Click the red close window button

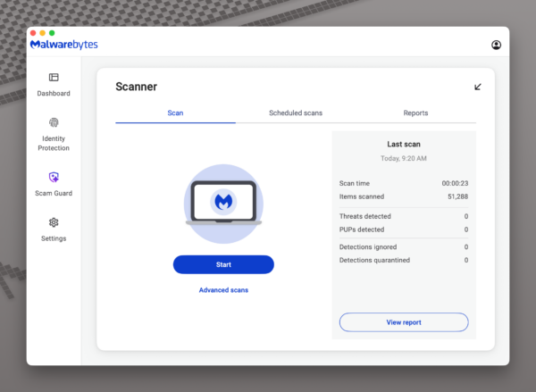33,33
